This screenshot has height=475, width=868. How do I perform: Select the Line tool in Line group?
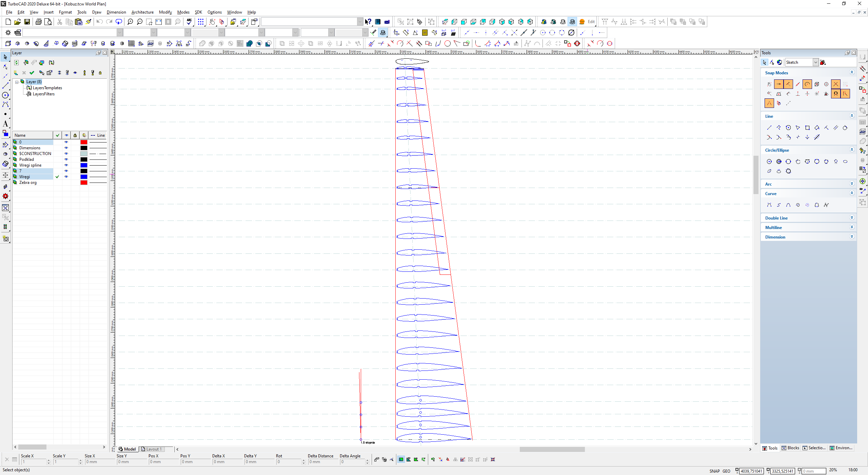pos(769,128)
